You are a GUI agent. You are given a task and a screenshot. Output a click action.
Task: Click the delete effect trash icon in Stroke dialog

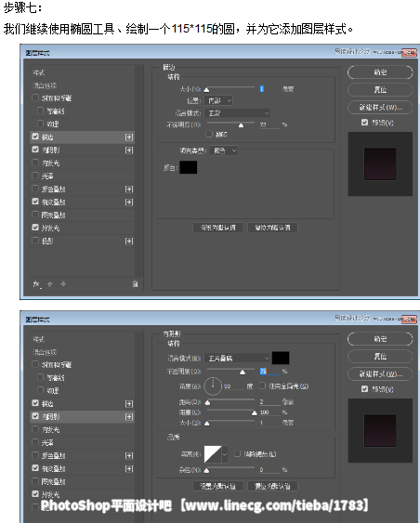click(x=135, y=284)
